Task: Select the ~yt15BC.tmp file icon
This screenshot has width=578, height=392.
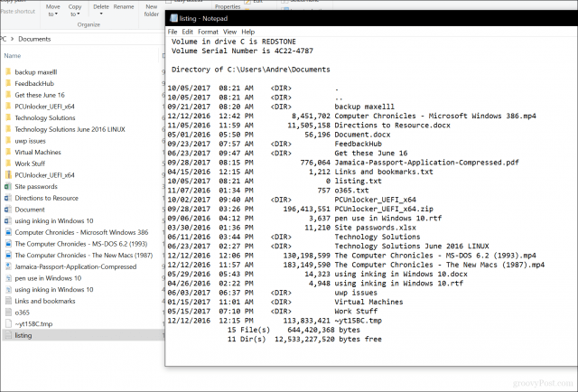Action: 8,323
